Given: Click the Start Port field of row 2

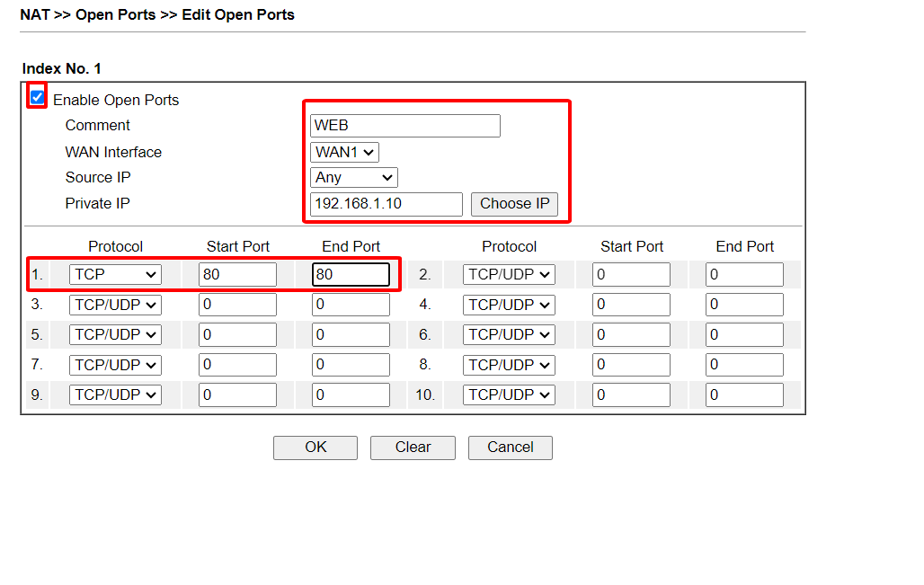Looking at the screenshot, I should [x=631, y=275].
